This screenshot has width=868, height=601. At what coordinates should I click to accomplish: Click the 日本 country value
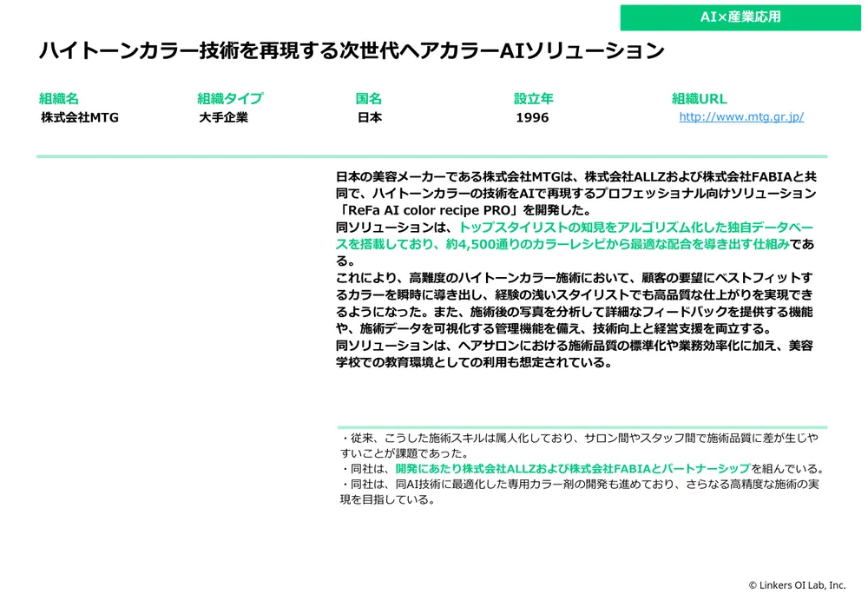(x=370, y=117)
